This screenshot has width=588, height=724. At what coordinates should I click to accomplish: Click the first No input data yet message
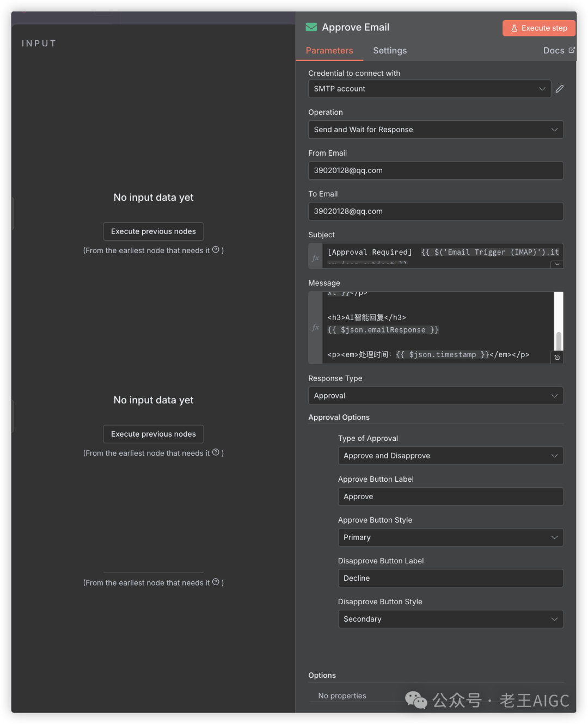point(154,198)
